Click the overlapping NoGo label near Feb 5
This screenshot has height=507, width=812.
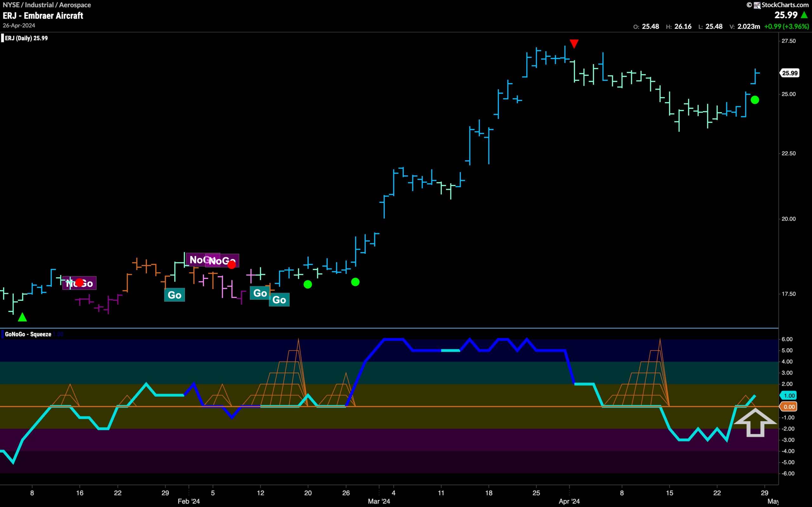pyautogui.click(x=222, y=261)
